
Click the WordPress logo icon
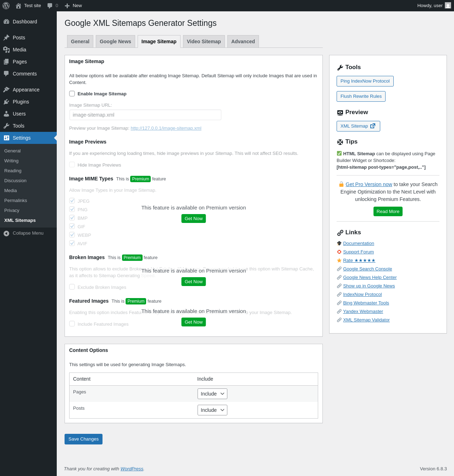pyautogui.click(x=6, y=6)
